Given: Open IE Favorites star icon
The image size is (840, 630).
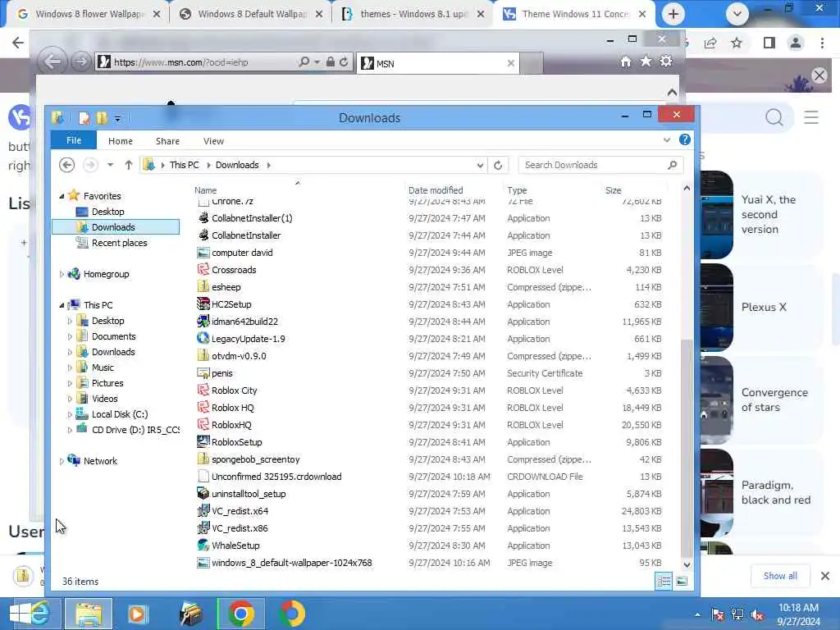Looking at the screenshot, I should 646,62.
